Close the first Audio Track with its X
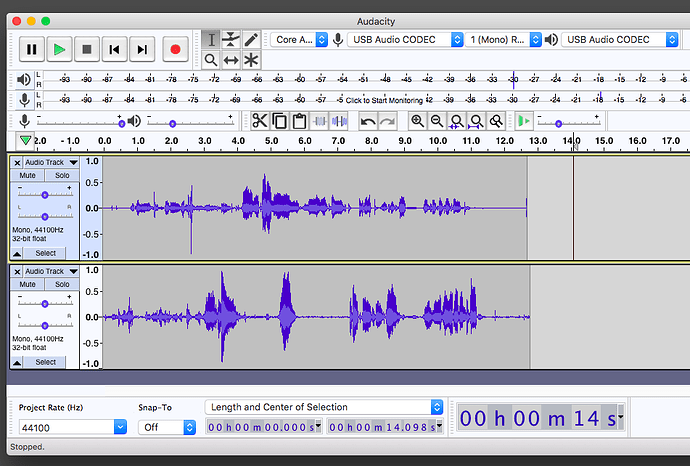The width and height of the screenshot is (690, 466). pos(17,162)
